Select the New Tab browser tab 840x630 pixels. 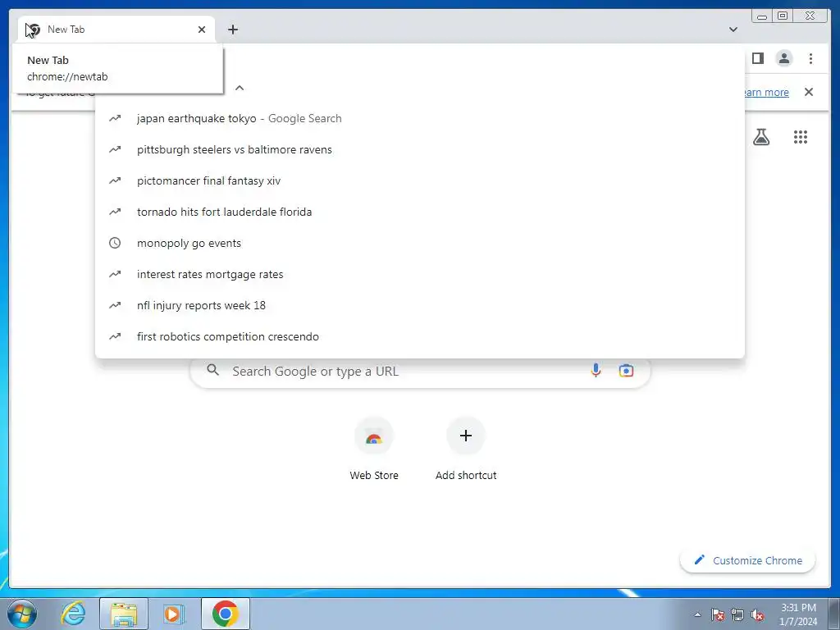coord(116,30)
